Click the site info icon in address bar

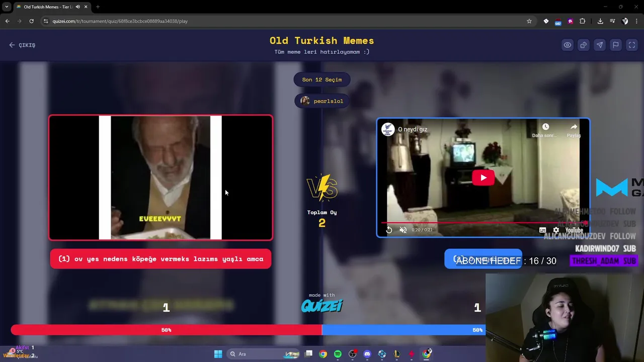[x=46, y=21]
